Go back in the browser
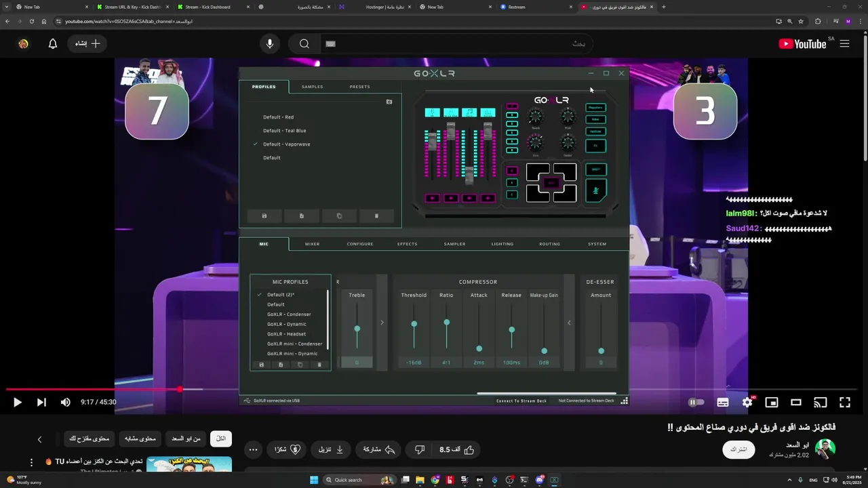 [x=7, y=21]
